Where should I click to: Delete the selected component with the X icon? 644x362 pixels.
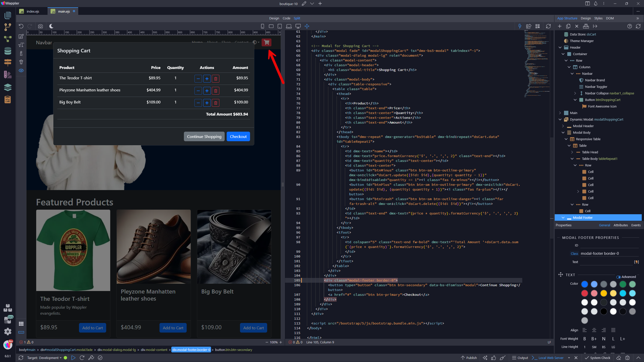click(x=577, y=26)
